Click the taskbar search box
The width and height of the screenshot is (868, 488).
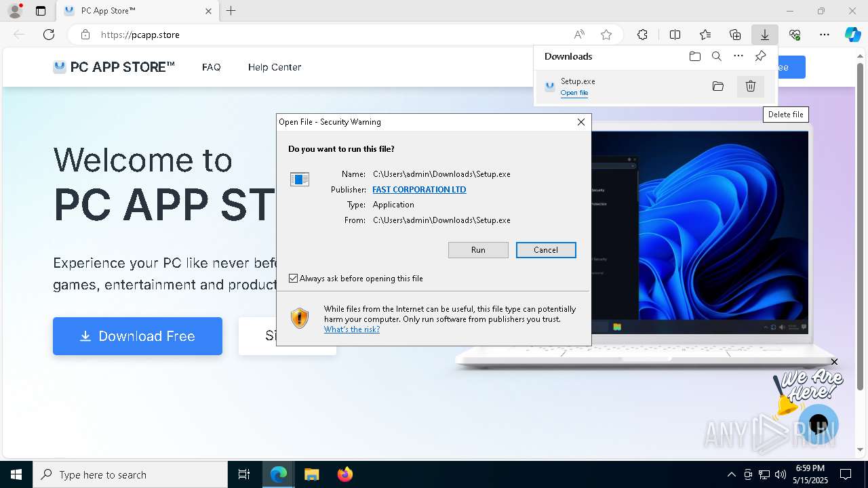point(130,474)
